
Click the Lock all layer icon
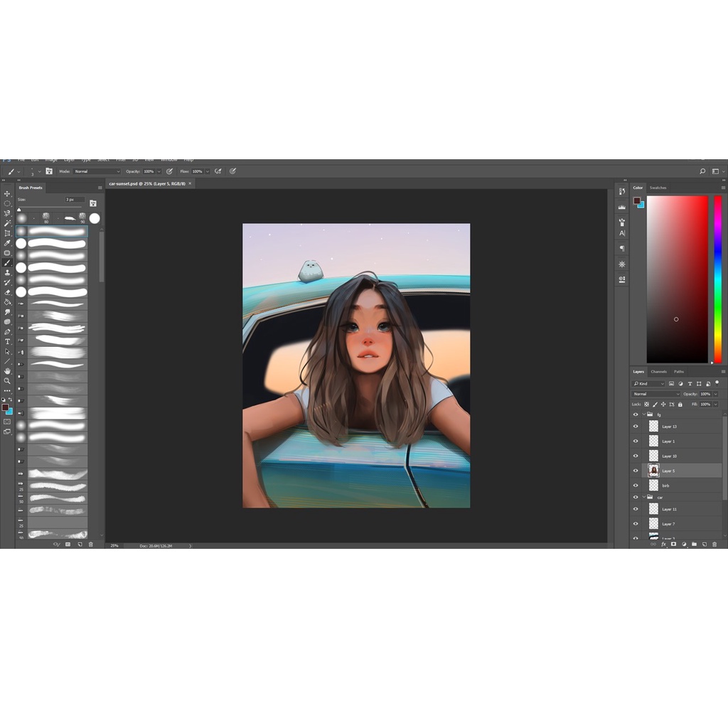click(x=680, y=405)
